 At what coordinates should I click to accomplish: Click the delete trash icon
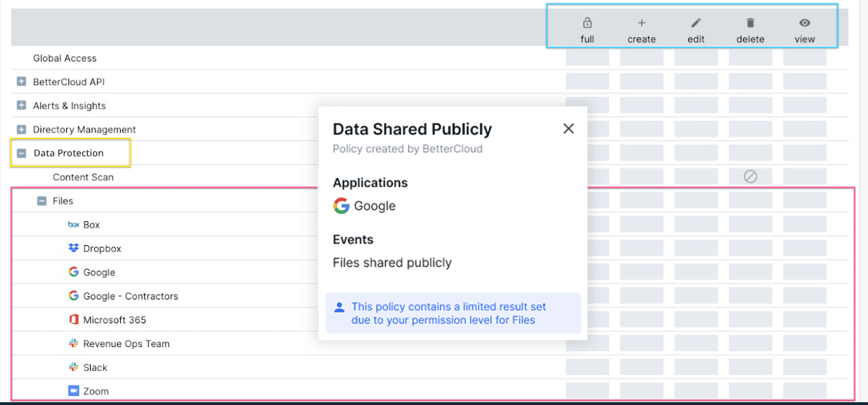tap(750, 23)
